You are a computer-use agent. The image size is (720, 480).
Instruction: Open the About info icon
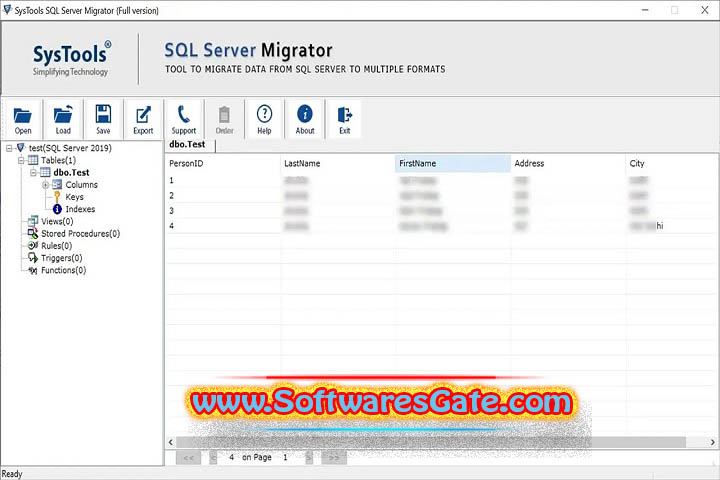tap(305, 119)
